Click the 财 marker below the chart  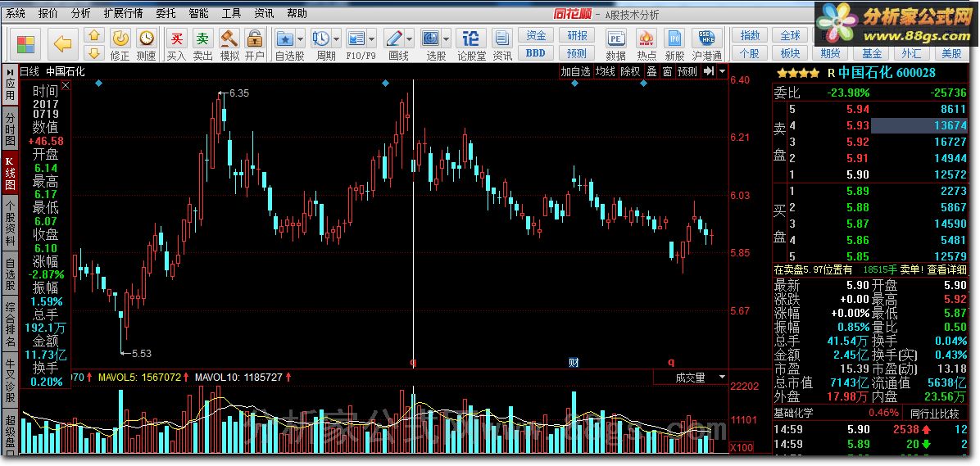point(574,362)
